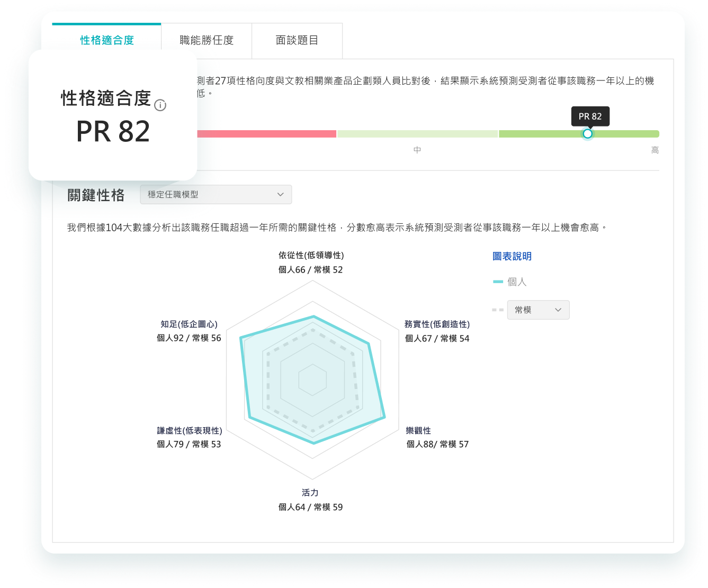Open the chart legend 圖表說明 link
Viewport: 708px width, 588px height.
[x=513, y=256]
